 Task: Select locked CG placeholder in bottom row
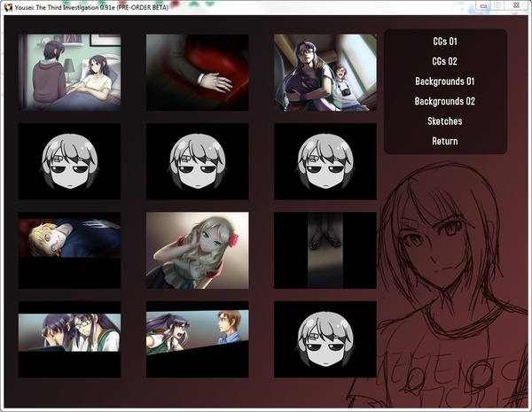tap(325, 339)
